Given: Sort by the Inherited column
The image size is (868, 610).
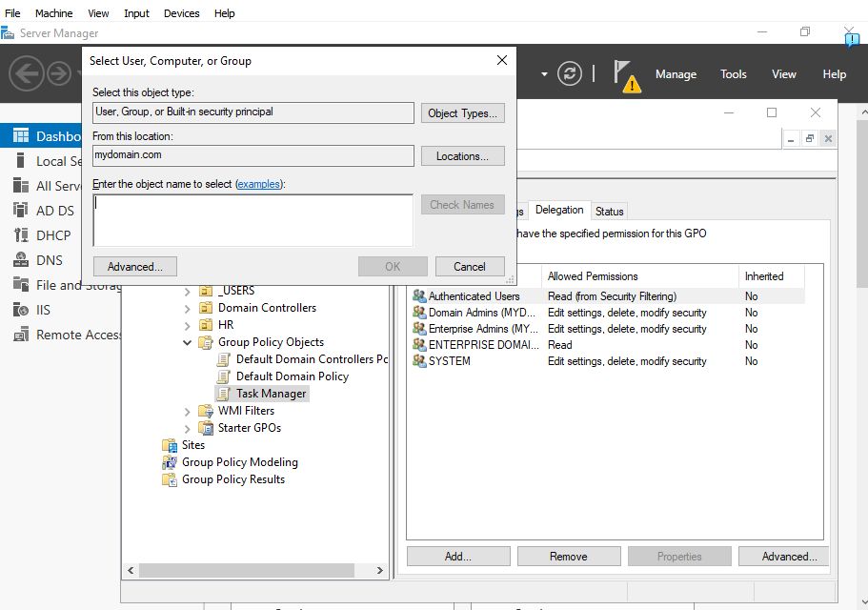Looking at the screenshot, I should [x=772, y=276].
